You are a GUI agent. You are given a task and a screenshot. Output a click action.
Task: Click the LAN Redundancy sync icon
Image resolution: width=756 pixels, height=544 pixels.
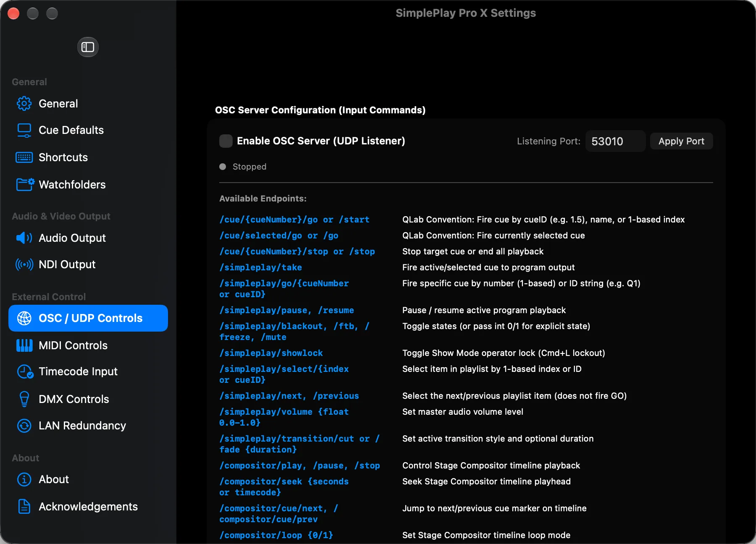(24, 426)
